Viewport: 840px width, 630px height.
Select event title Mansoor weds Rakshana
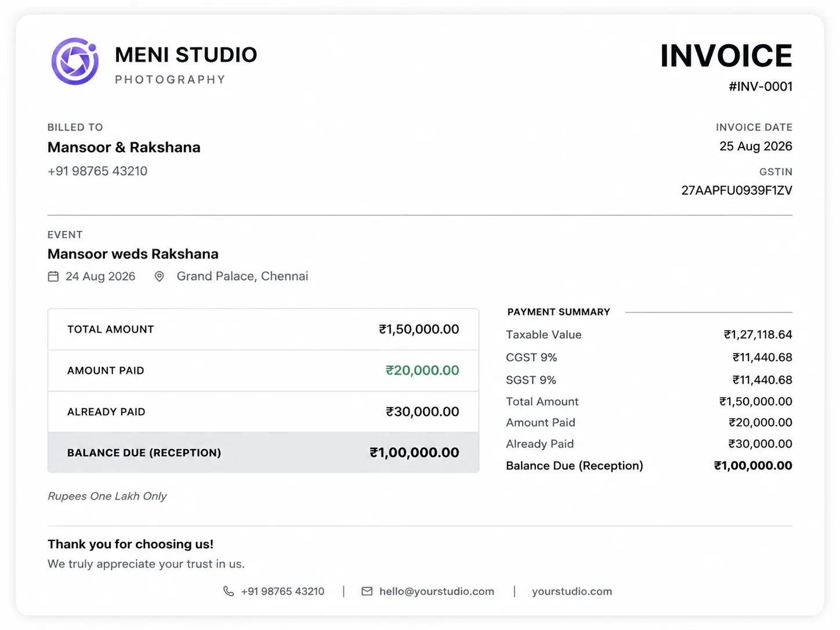133,254
